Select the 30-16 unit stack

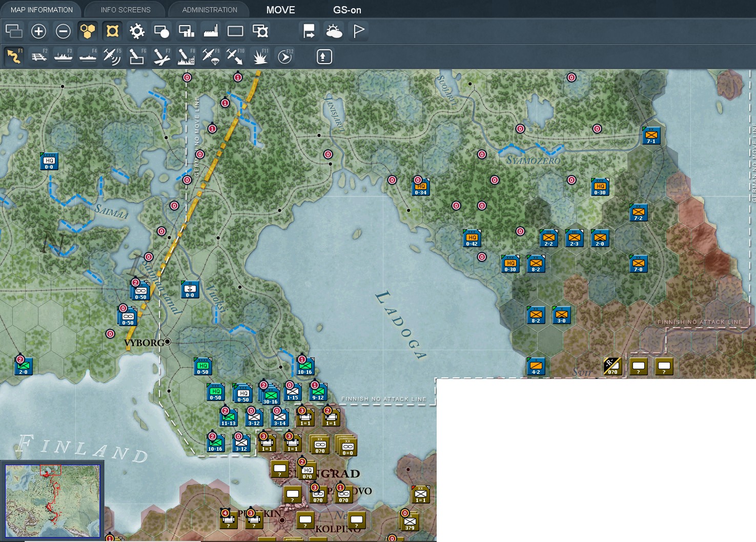(x=270, y=394)
